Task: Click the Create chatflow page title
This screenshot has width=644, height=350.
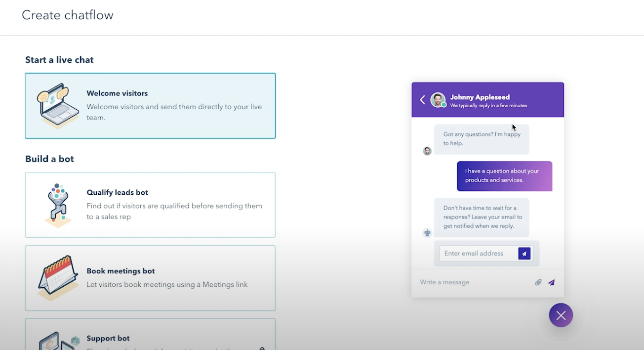Action: click(67, 15)
